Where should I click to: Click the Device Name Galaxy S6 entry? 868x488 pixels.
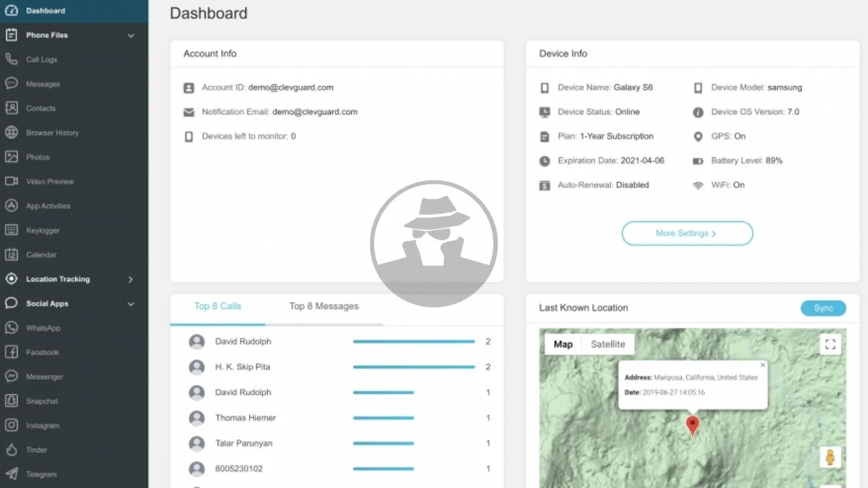click(x=605, y=87)
